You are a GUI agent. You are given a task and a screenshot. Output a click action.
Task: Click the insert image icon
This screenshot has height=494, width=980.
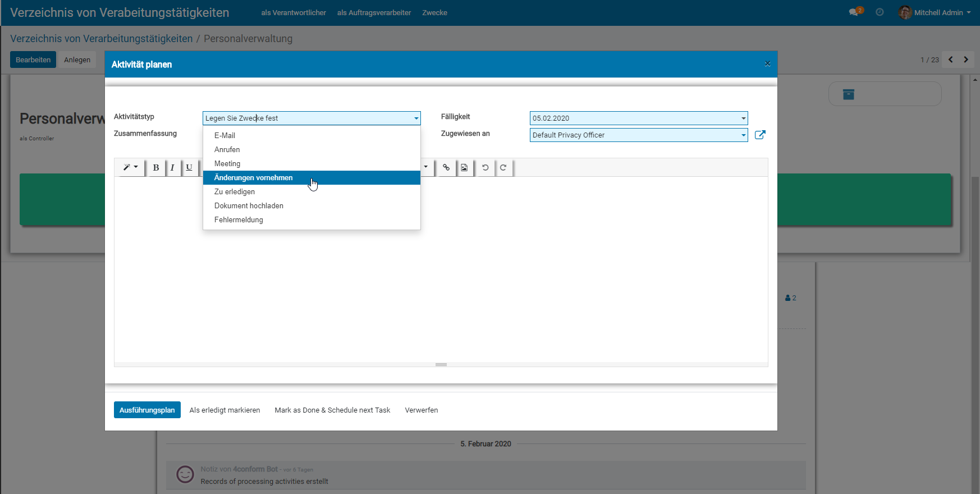[x=464, y=167]
